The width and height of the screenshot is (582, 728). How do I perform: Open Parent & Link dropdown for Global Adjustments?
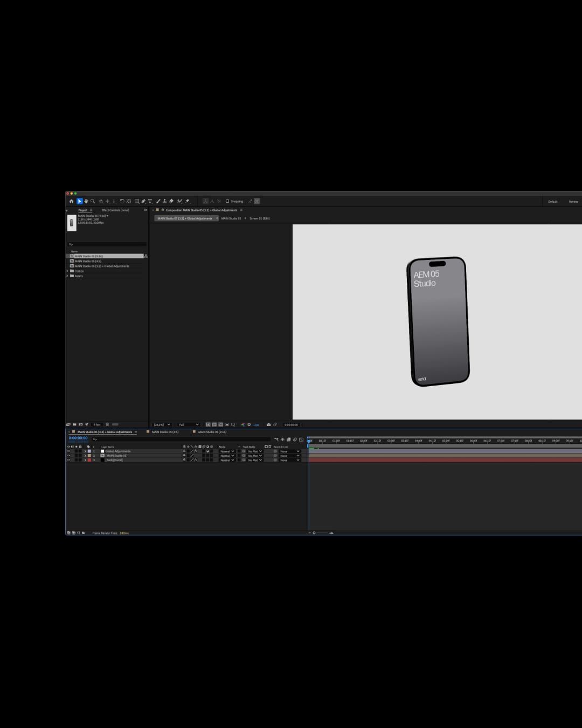coord(290,451)
